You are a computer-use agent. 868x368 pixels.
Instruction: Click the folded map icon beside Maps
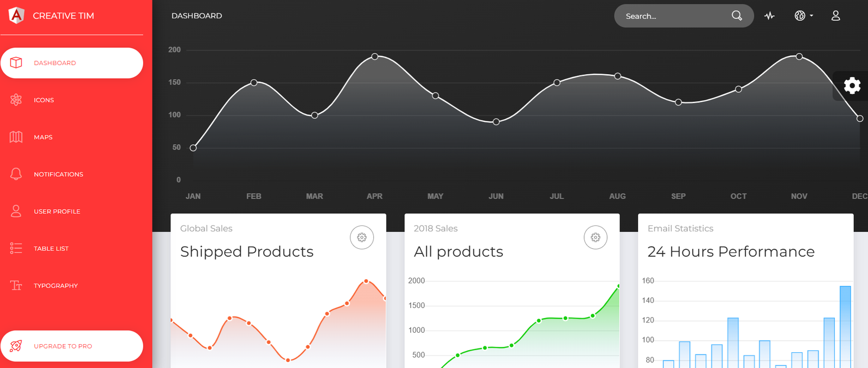point(16,137)
